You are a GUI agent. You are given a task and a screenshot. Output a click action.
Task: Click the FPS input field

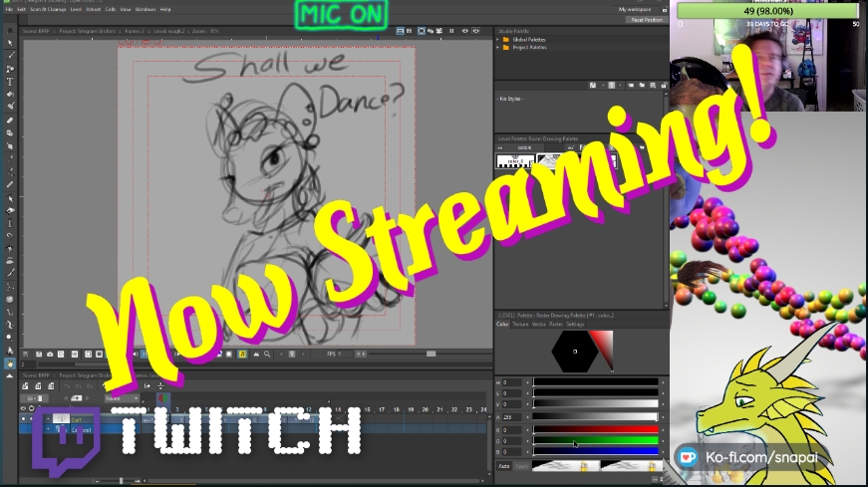[346, 355]
